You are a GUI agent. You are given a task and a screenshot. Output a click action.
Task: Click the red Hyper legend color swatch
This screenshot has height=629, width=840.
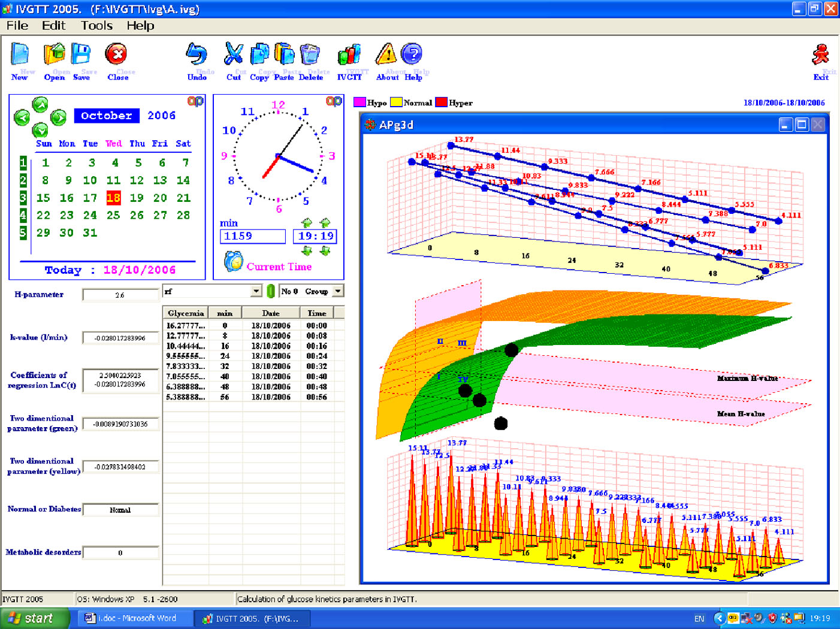(441, 102)
